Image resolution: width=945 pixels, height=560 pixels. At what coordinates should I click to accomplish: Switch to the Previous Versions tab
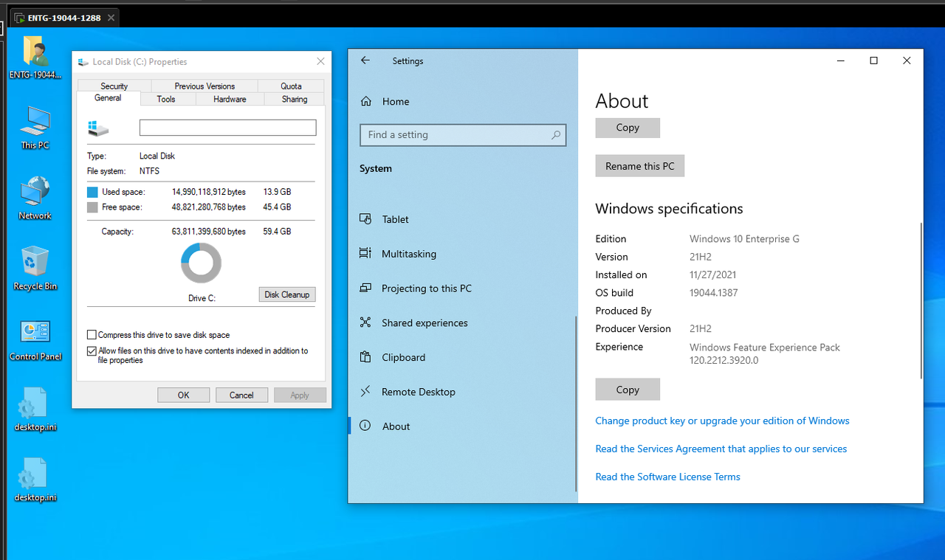pyautogui.click(x=205, y=86)
